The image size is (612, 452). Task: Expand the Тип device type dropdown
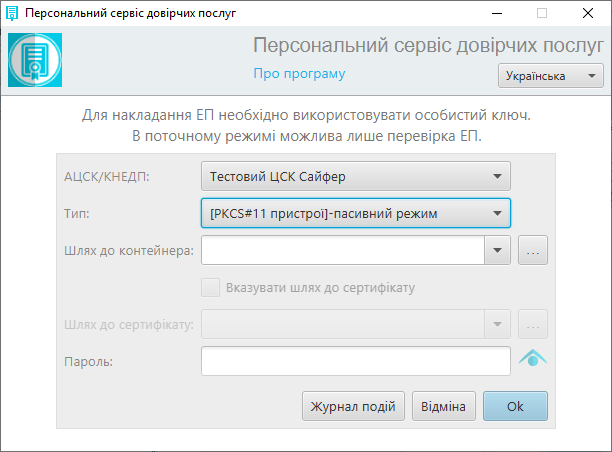tap(356, 214)
